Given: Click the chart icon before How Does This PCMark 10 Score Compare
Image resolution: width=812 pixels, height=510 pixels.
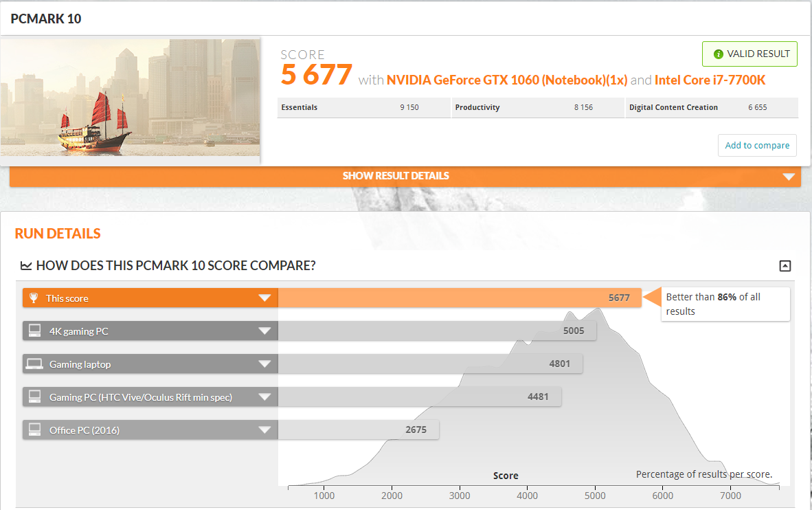Looking at the screenshot, I should (x=26, y=265).
